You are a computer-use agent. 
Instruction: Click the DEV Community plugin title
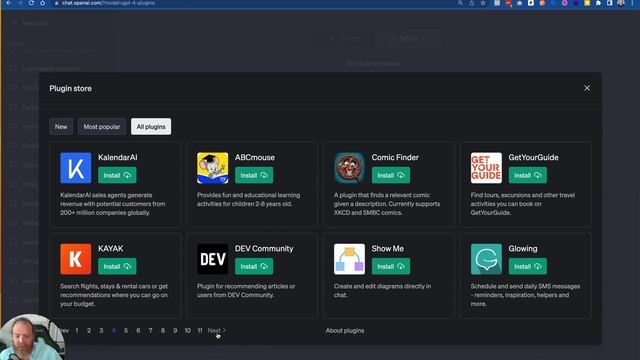264,248
